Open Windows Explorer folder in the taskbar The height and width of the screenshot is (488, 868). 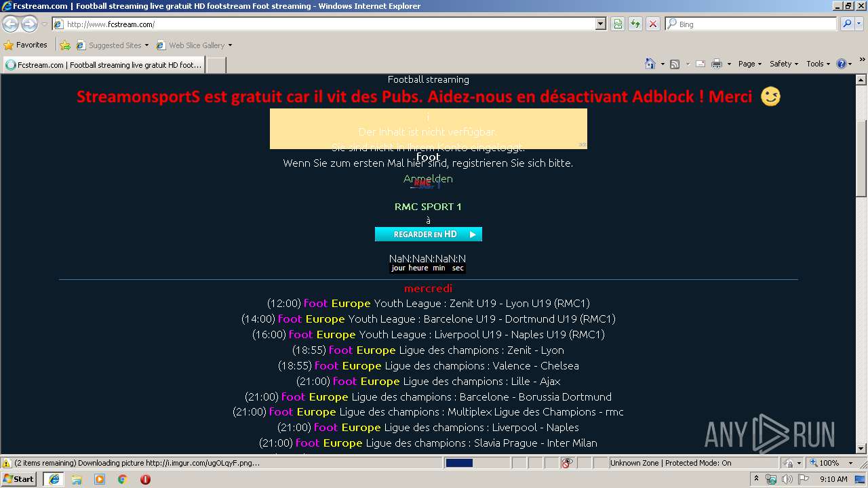[77, 479]
